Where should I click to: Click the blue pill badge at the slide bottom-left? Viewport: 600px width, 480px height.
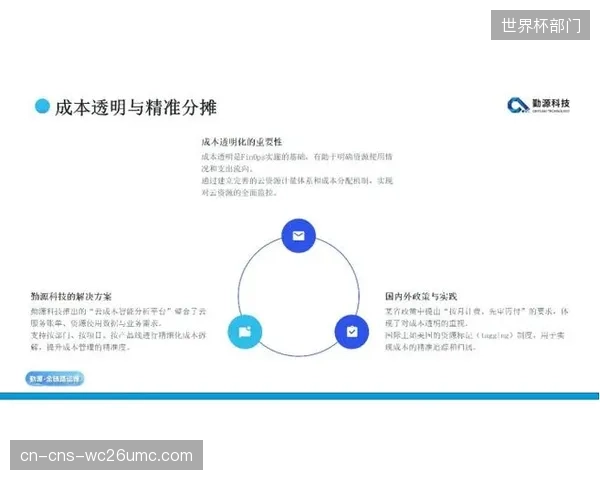tap(55, 379)
